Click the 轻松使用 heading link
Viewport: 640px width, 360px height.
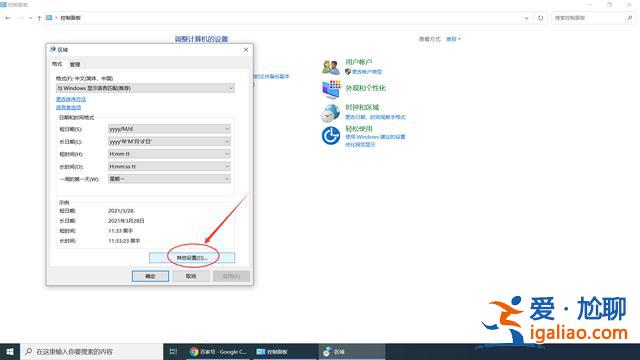tap(359, 129)
